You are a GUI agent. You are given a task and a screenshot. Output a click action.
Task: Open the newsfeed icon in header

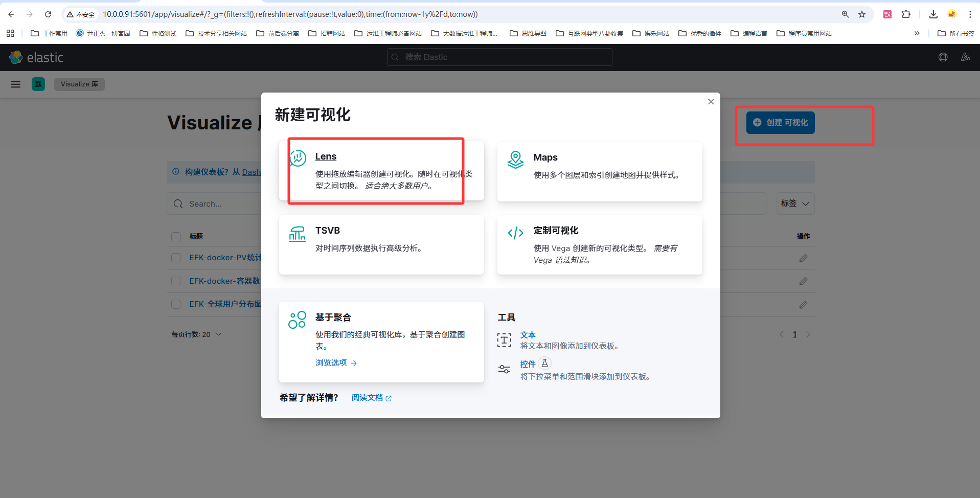(x=965, y=57)
